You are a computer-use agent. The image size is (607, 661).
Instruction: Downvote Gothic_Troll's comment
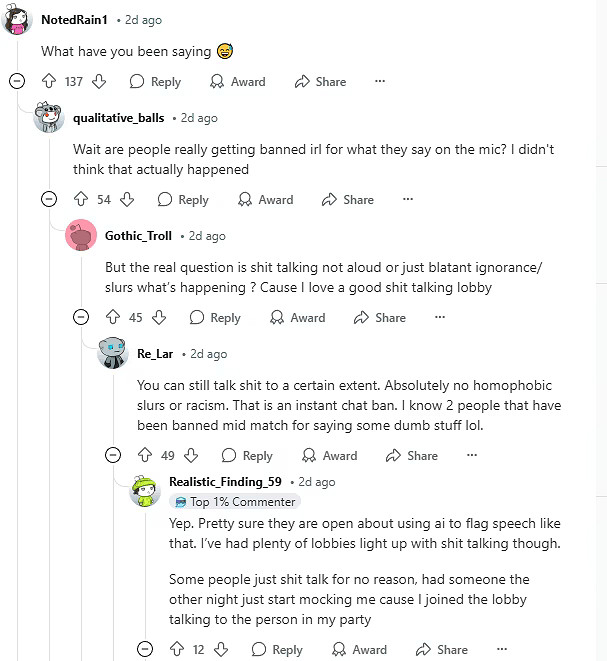[x=159, y=318]
